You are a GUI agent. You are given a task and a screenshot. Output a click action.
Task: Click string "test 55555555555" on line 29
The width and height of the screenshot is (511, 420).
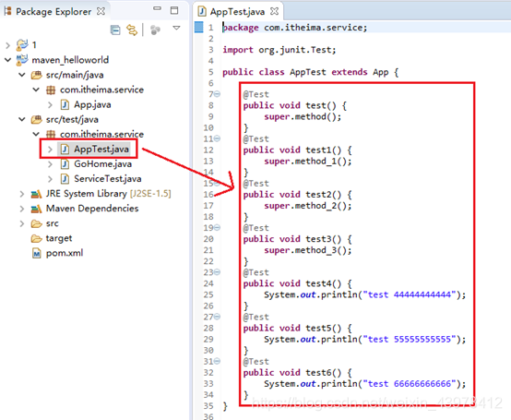click(x=410, y=340)
